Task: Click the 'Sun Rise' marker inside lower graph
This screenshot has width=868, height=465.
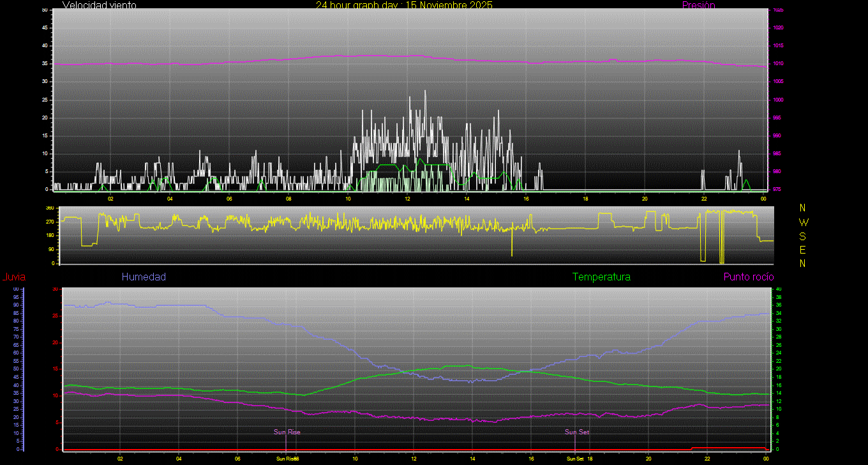Action: click(x=287, y=432)
